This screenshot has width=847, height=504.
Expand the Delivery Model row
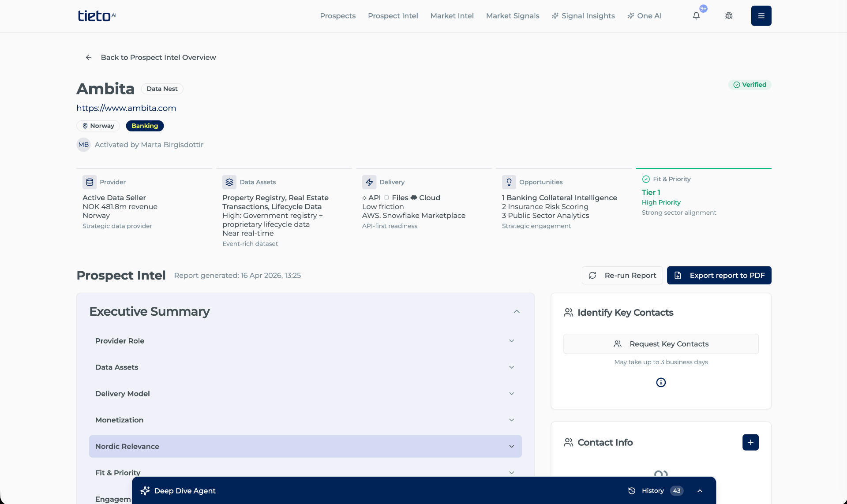tap(305, 394)
